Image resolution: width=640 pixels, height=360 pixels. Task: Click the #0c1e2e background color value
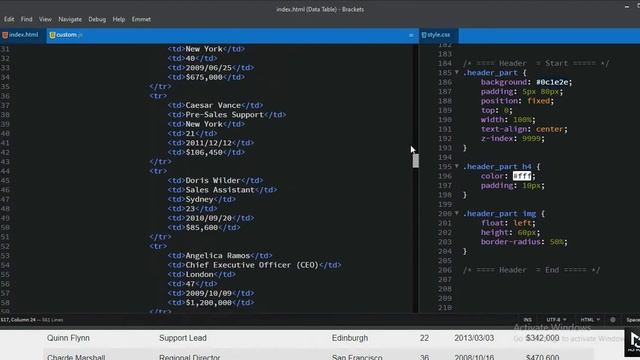coord(552,82)
